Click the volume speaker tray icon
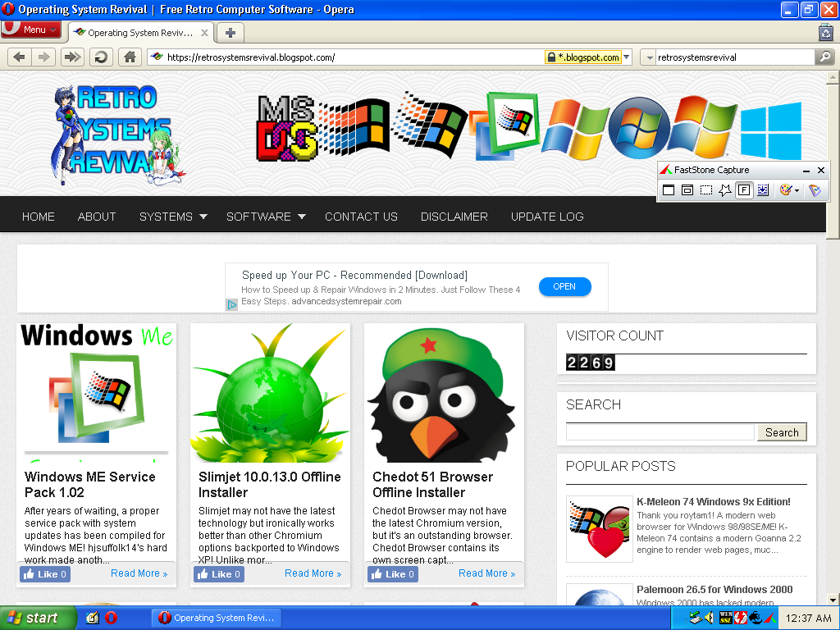This screenshot has height=630, width=840. click(710, 618)
